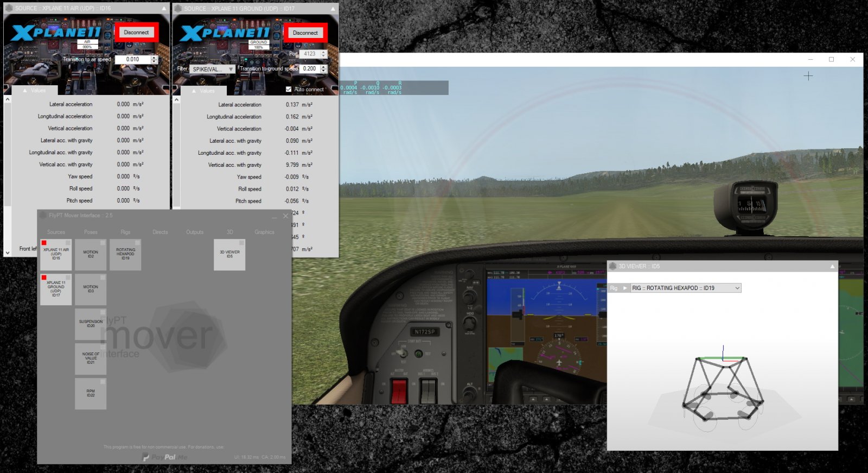Click the Port field showing 4123
Viewport: 868px width, 473px height.
(310, 54)
